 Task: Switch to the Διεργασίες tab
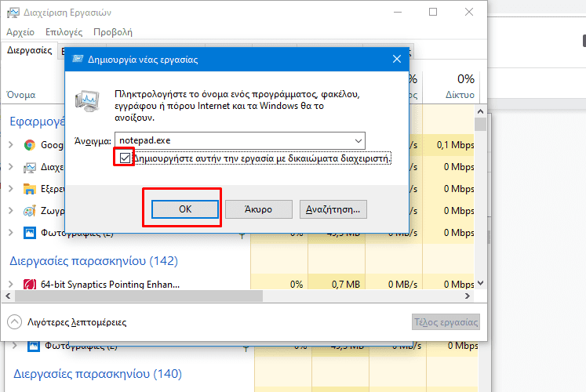tap(30, 50)
